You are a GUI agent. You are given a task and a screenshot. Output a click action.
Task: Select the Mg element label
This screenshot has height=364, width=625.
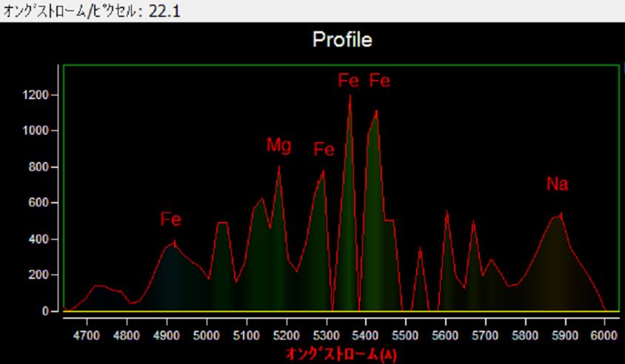pyautogui.click(x=279, y=145)
